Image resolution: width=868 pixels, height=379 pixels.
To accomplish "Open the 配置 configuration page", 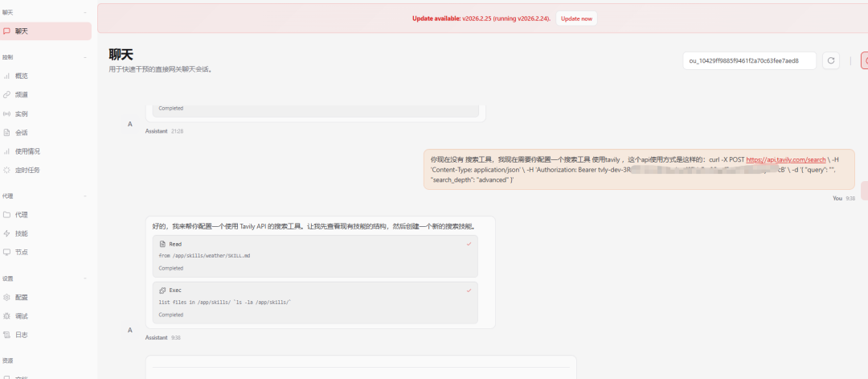I will tap(22, 297).
